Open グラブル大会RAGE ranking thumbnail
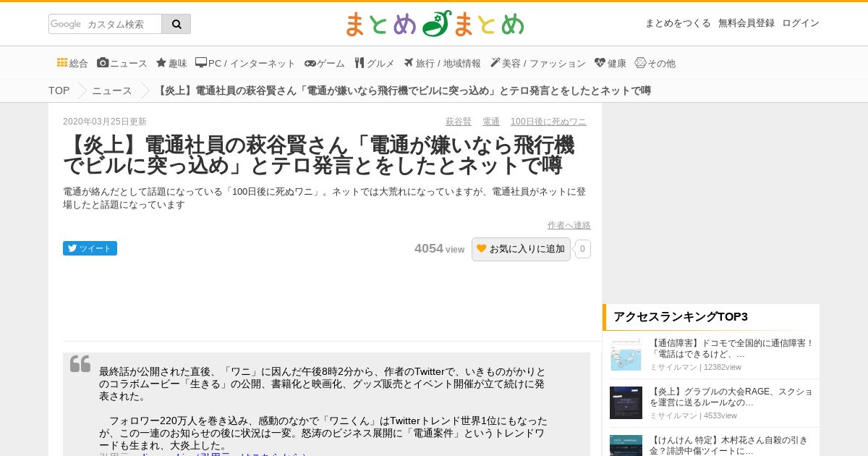This screenshot has height=456, width=868. pos(626,402)
